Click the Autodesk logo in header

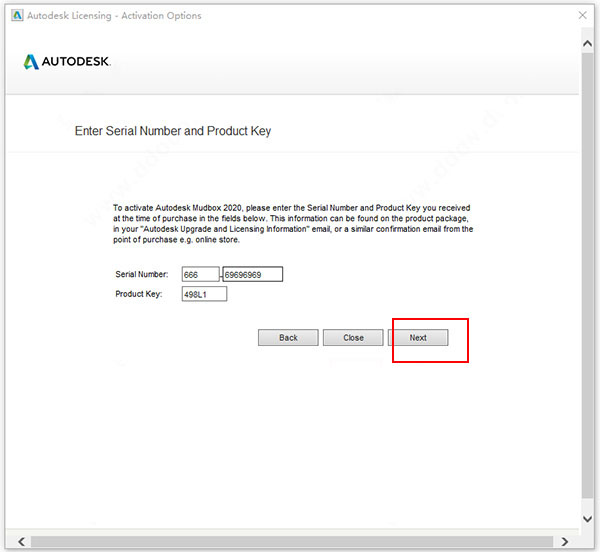pos(67,61)
